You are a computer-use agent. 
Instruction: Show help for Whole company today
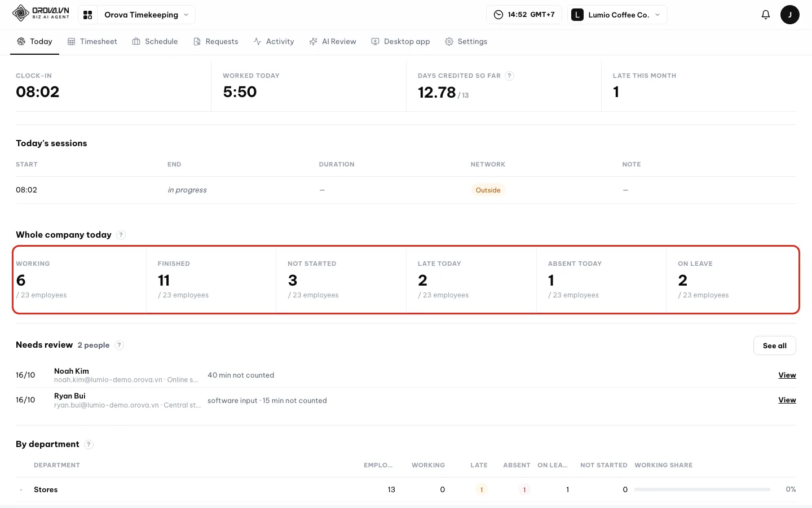(x=121, y=235)
